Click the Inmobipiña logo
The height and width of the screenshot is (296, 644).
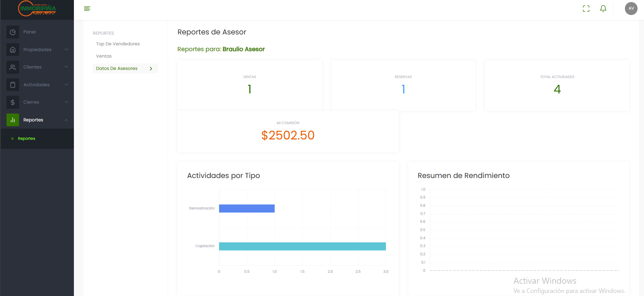(37, 8)
